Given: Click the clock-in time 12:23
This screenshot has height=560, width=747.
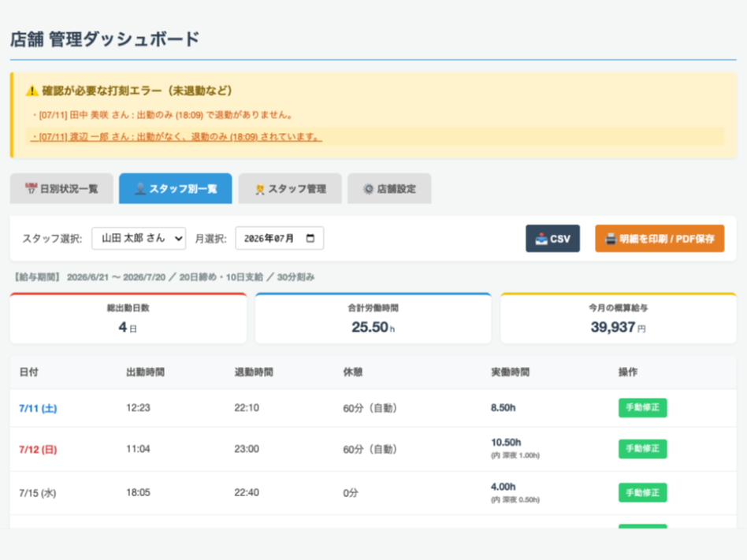Looking at the screenshot, I should tap(138, 408).
